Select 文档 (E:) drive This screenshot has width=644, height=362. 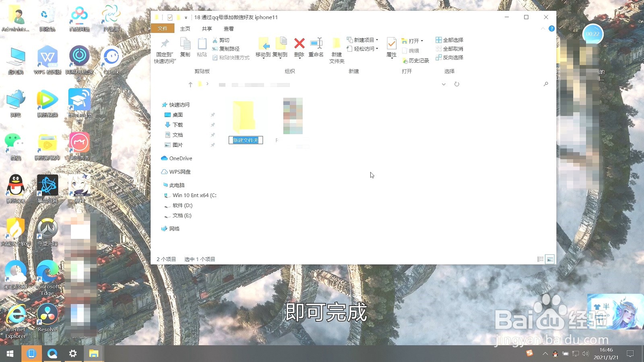(178, 215)
